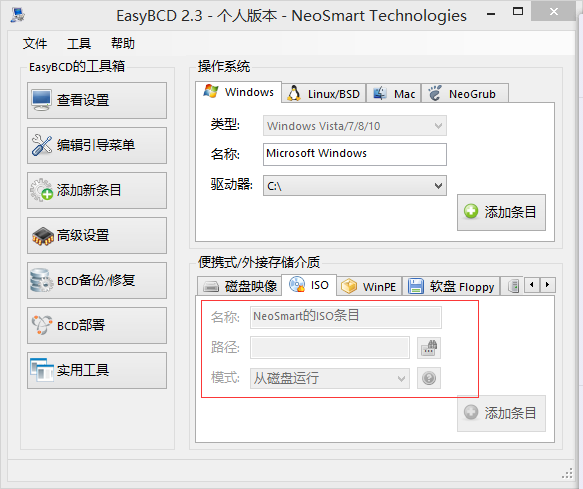This screenshot has width=583, height=489.
Task: Click the window resize grip at bottom corner
Action: (x=568, y=473)
